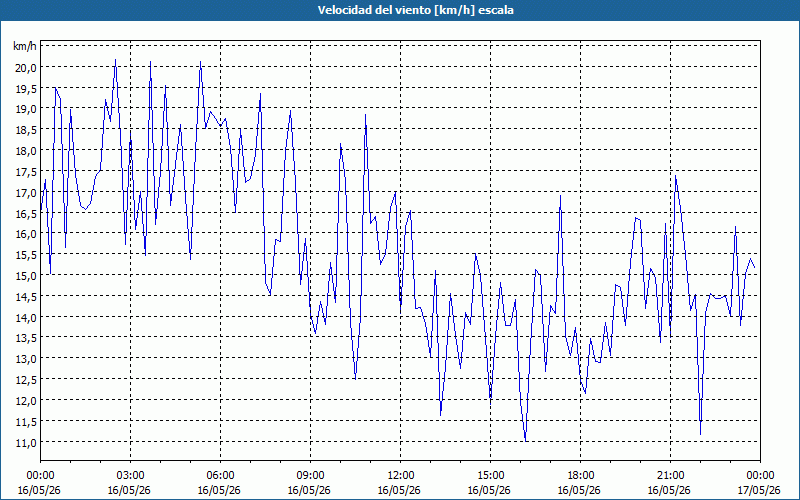Click the 14,0 y-axis label
This screenshot has height=500, width=800.
click(x=26, y=317)
